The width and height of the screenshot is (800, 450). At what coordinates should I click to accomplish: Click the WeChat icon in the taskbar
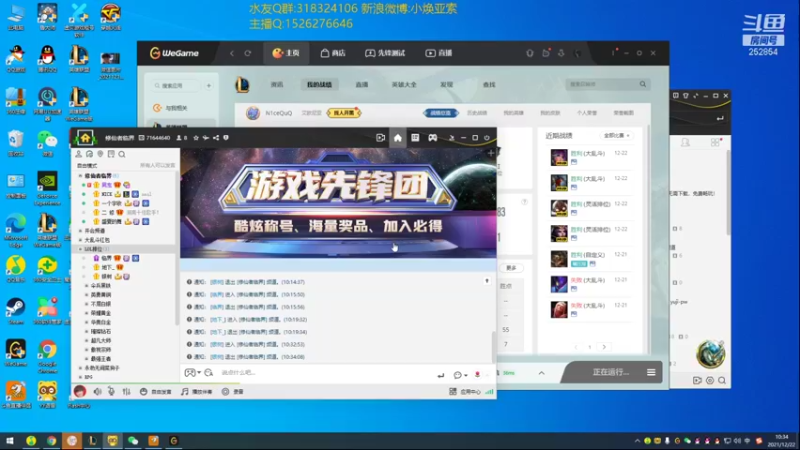(133, 441)
